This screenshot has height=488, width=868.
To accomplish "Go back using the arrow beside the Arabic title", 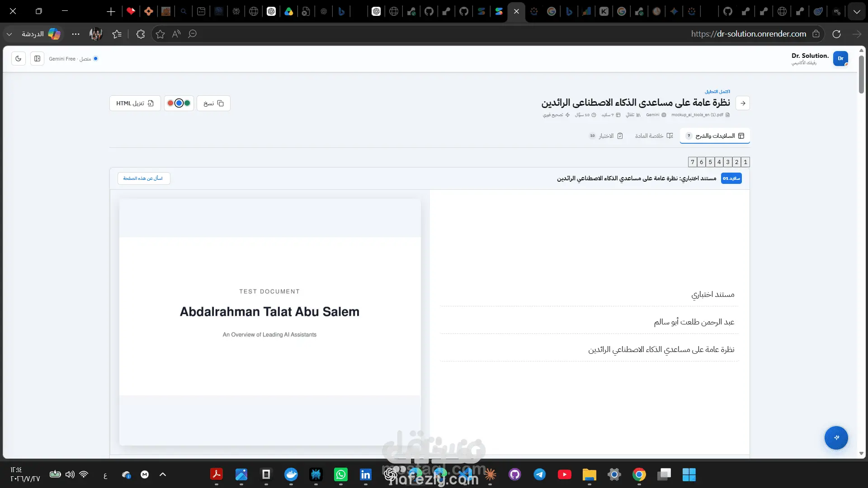I will click(x=743, y=103).
